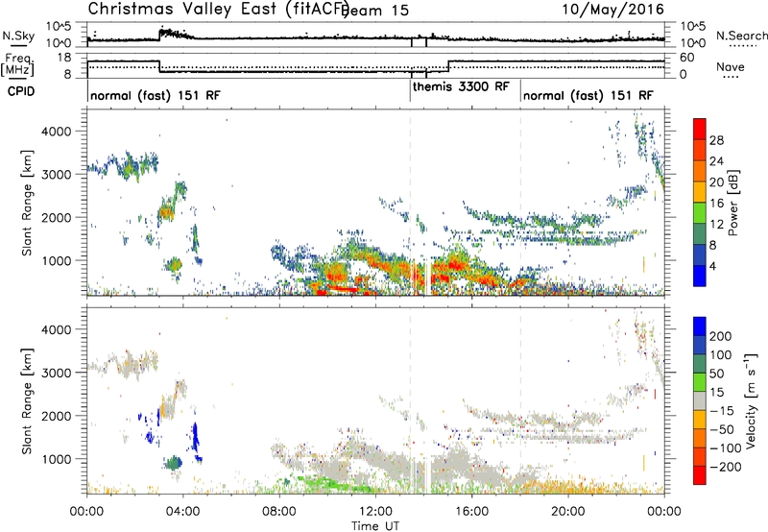
Task: Click the '60' tick on the Nave axis
Action: coord(687,58)
